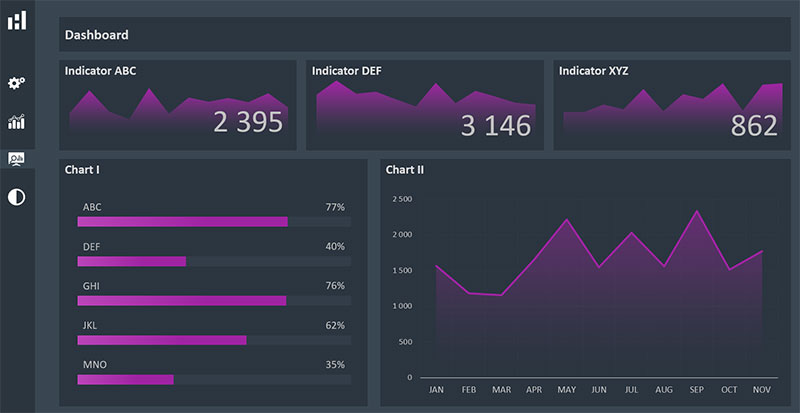The height and width of the screenshot is (413, 800).
Task: Open the bar chart with trend line icon
Action: (x=17, y=122)
